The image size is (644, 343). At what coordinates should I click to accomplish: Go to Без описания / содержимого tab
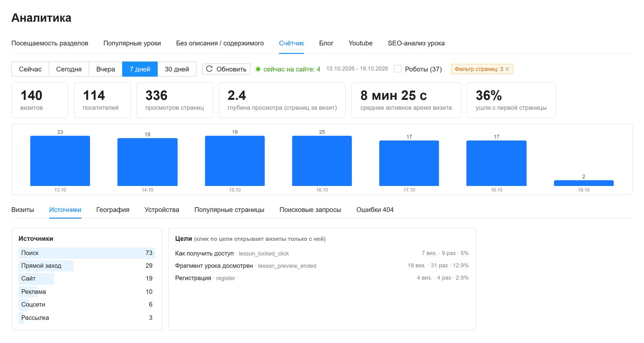220,43
